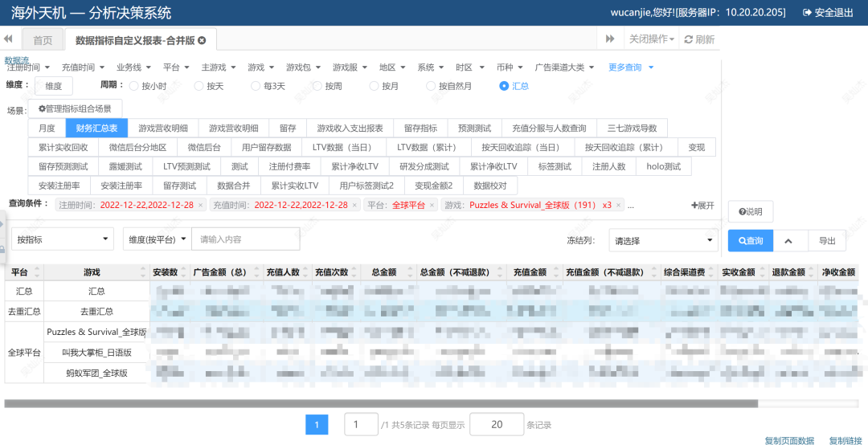
Task: Click the 刷新 refresh button
Action: pyautogui.click(x=699, y=39)
